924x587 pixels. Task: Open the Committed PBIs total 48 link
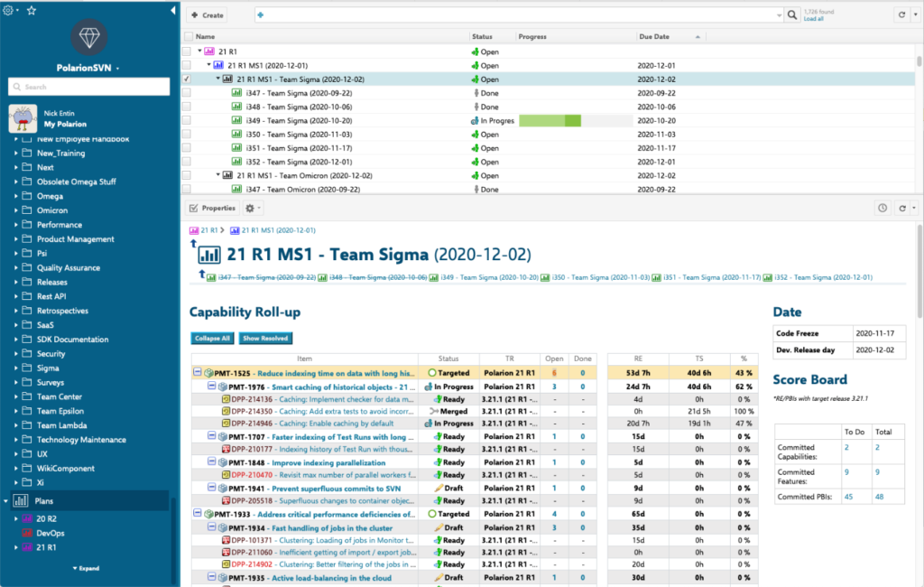click(x=879, y=497)
